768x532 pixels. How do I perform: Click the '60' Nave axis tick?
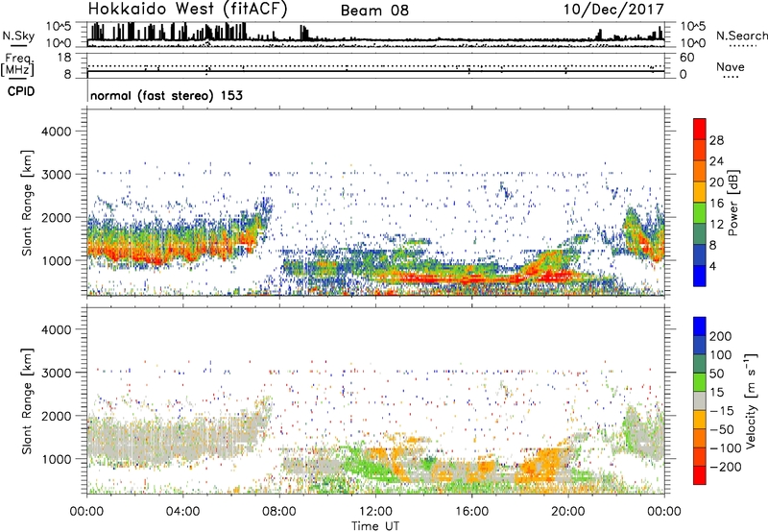click(686, 58)
